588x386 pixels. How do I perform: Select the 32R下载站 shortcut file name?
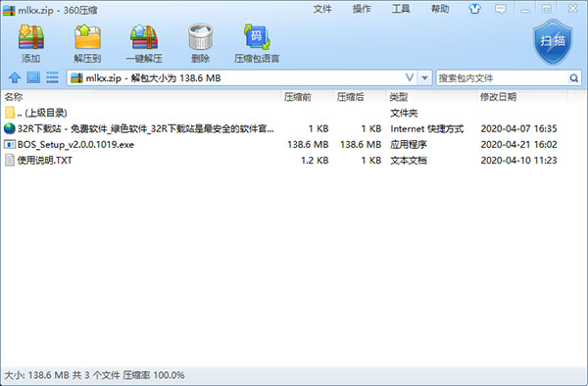click(x=146, y=129)
